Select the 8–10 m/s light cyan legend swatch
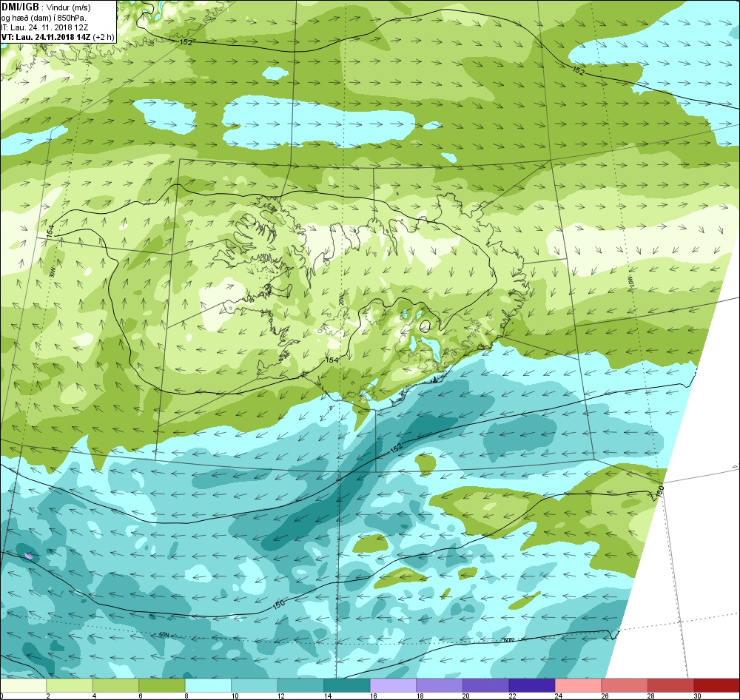 tap(208, 685)
